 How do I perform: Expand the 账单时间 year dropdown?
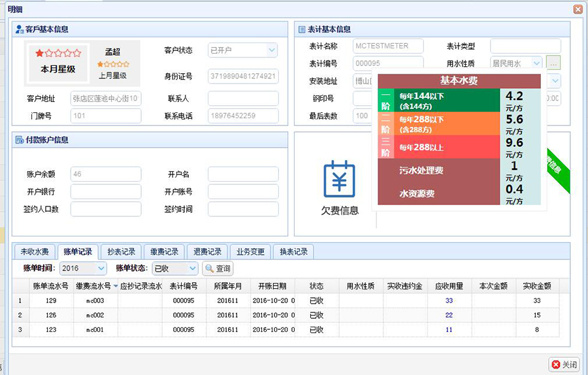[x=101, y=268]
